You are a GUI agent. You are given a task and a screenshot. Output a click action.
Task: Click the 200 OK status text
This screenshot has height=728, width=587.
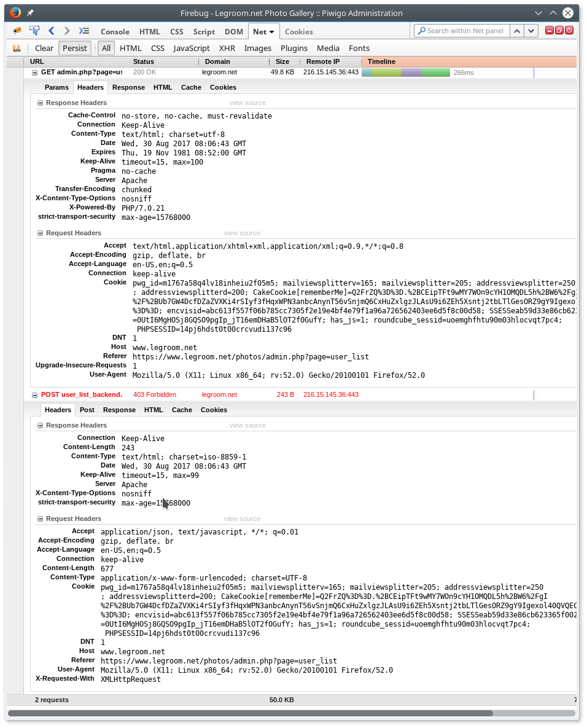click(144, 72)
